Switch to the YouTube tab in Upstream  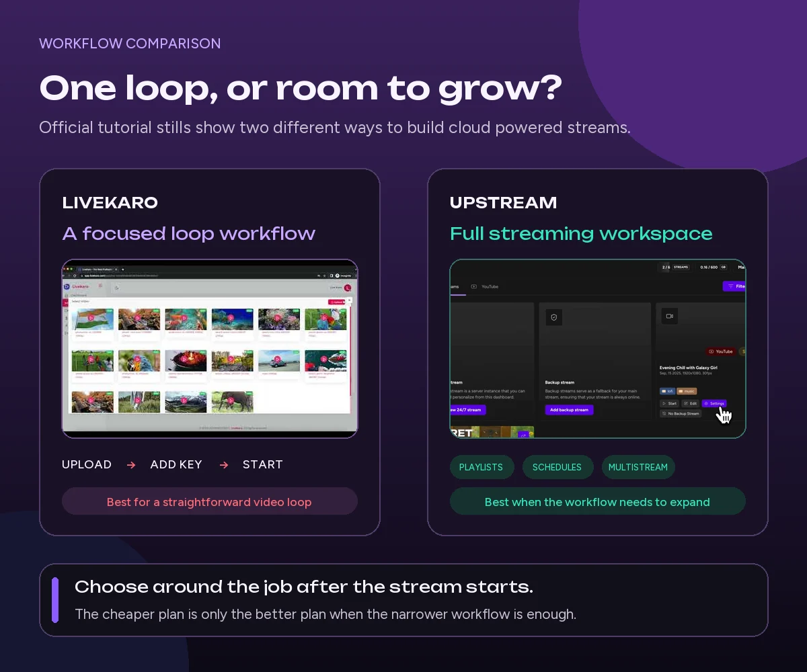tap(485, 286)
